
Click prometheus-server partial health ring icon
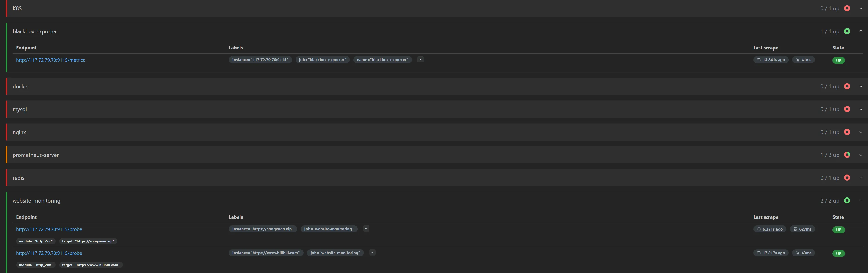coord(847,155)
